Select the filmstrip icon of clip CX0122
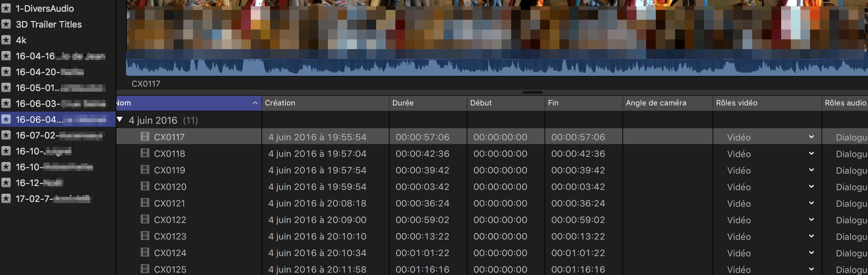The width and height of the screenshot is (868, 275). tap(145, 219)
